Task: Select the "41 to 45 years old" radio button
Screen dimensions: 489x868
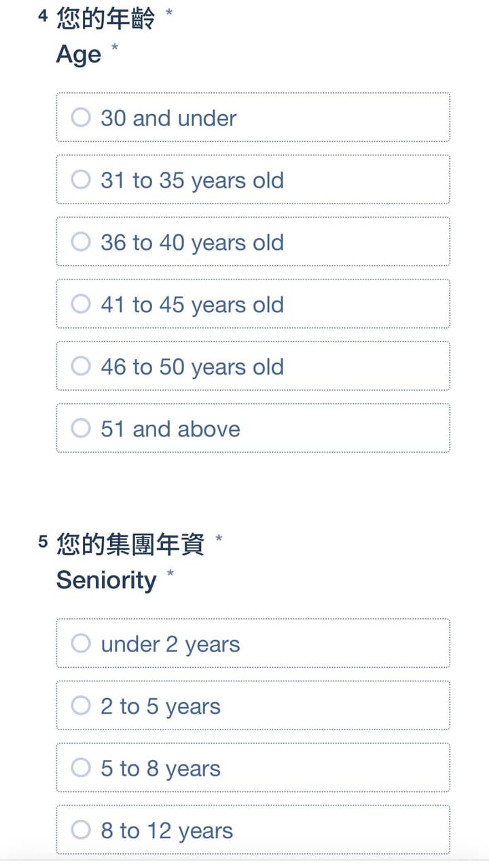Action: point(81,304)
